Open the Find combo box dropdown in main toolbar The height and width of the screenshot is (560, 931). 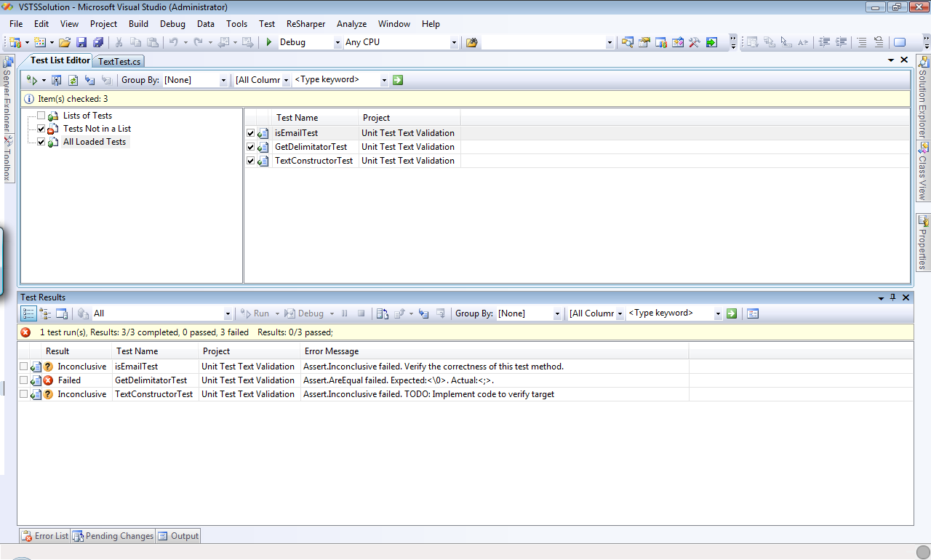pos(610,42)
